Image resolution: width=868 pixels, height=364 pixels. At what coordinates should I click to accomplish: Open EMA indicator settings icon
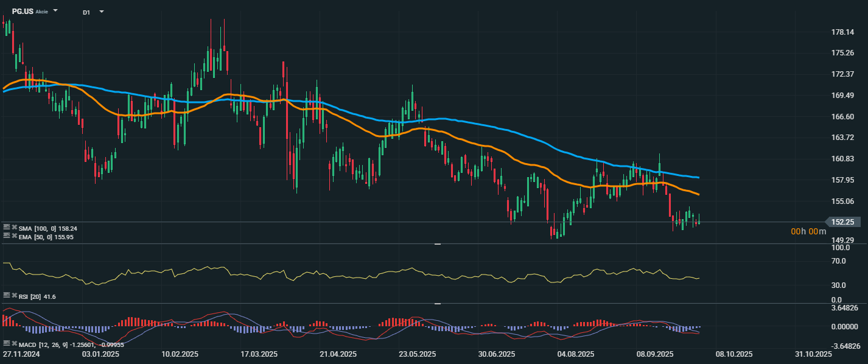tap(6, 236)
